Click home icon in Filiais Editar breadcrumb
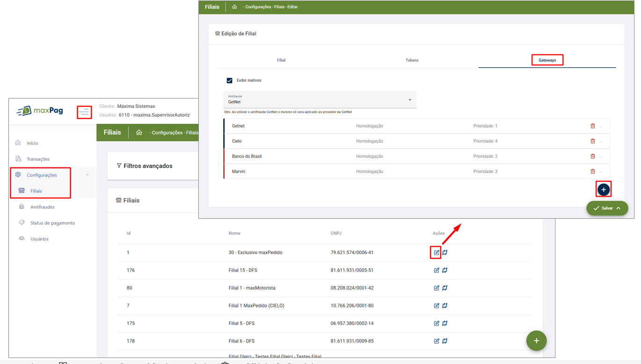The image size is (641, 364). click(234, 7)
